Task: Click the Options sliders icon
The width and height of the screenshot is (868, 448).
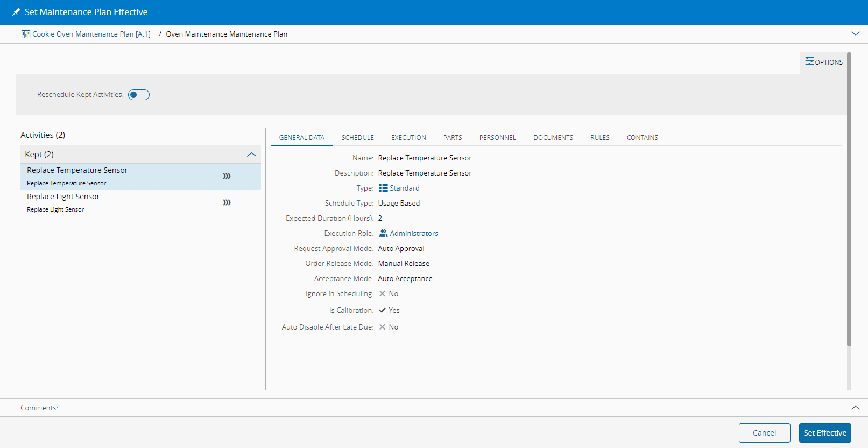Action: (809, 61)
